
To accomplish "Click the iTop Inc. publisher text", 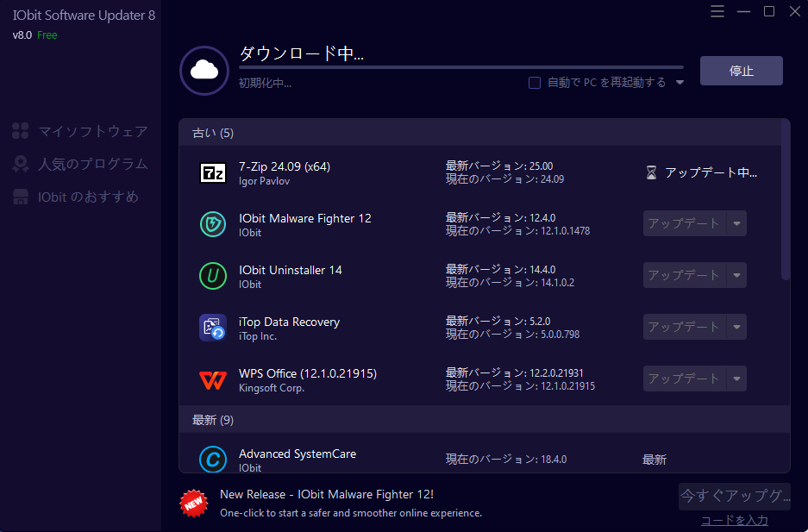I will click(258, 336).
